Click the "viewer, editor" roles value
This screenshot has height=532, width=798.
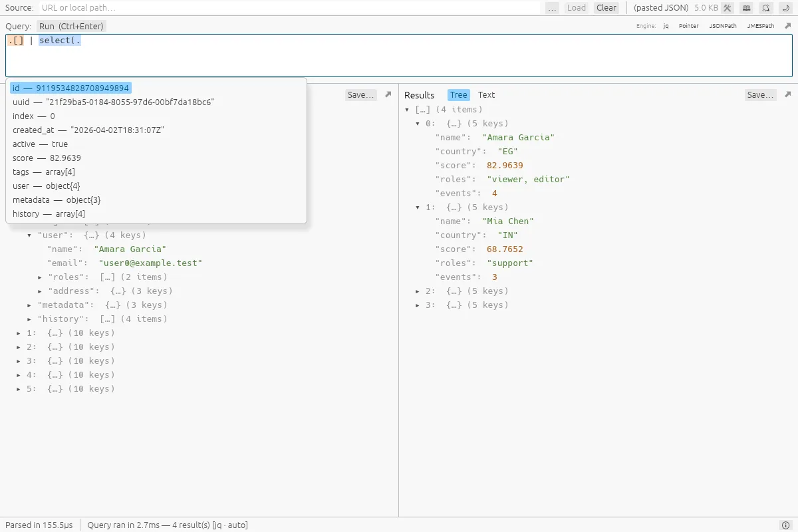pyautogui.click(x=528, y=179)
